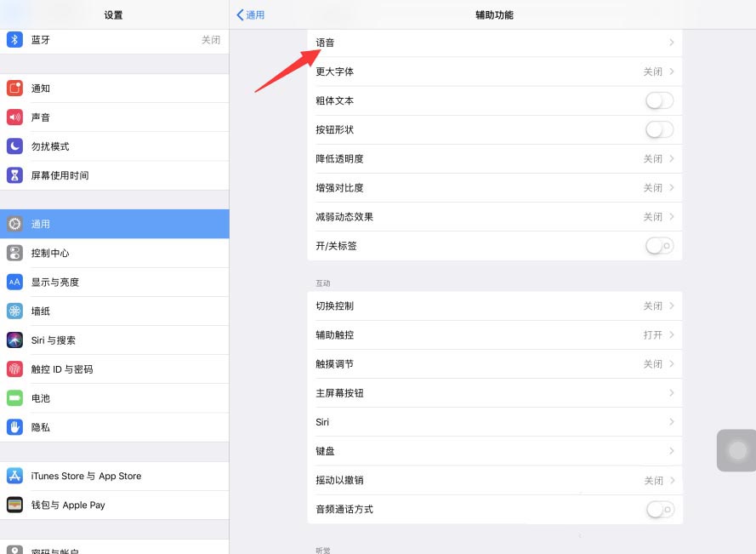Screen dimensions: 756x554
Task: Open 钱包与 Apple Pay label
Action: 68,505
